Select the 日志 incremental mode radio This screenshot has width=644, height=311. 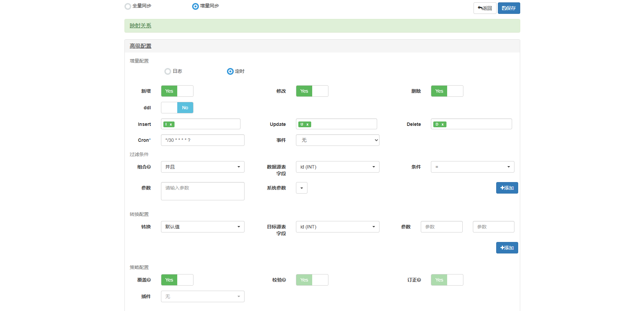(168, 71)
